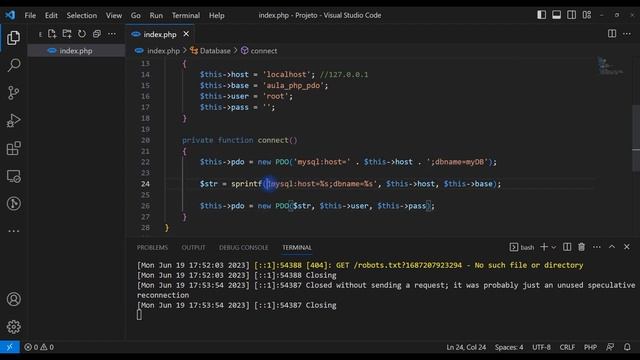The image size is (640, 360).
Task: Open the Source Control view
Action: 13,93
